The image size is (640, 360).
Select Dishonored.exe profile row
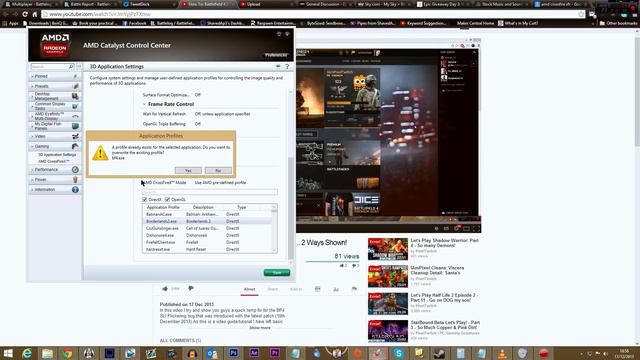(207, 236)
